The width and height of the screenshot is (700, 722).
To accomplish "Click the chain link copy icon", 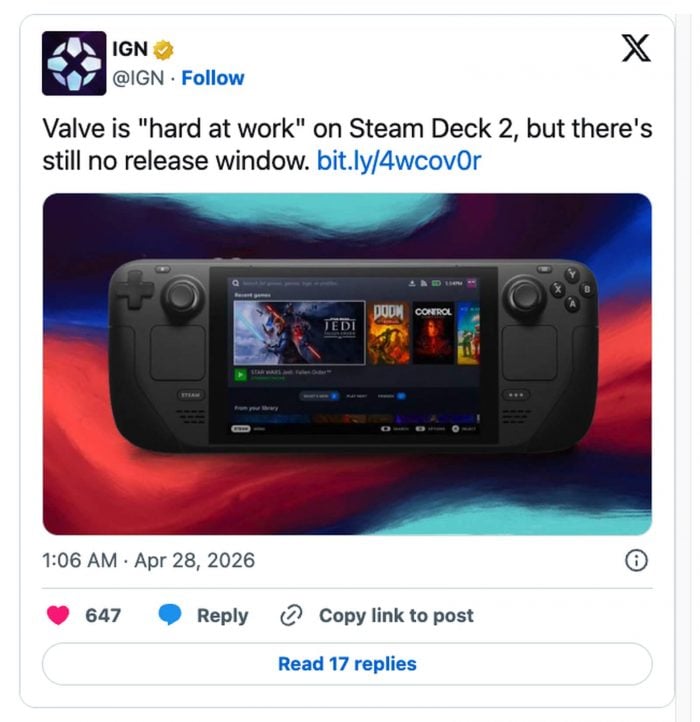I will (291, 615).
